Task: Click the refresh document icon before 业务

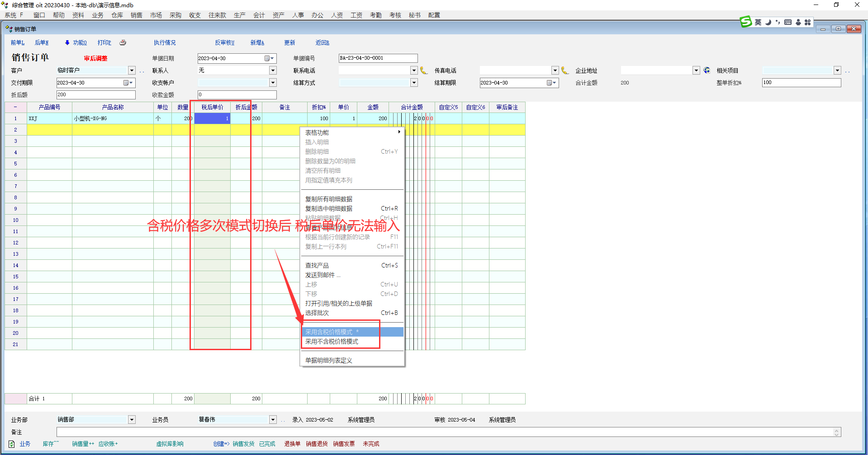Action: click(x=12, y=444)
